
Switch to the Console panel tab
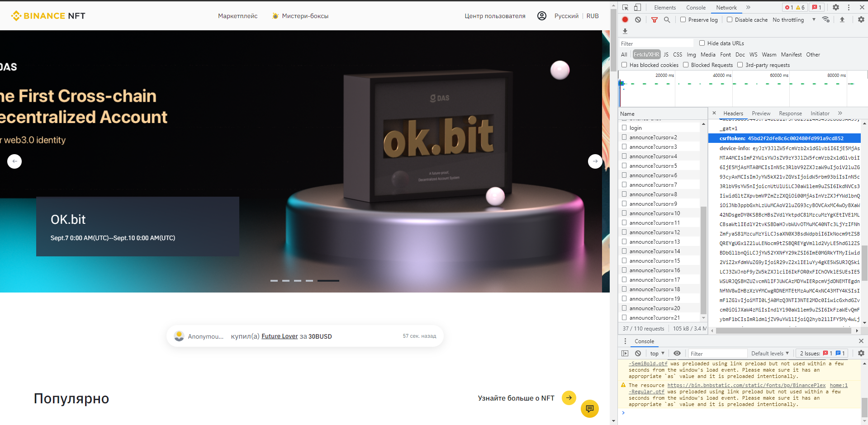[x=696, y=7]
